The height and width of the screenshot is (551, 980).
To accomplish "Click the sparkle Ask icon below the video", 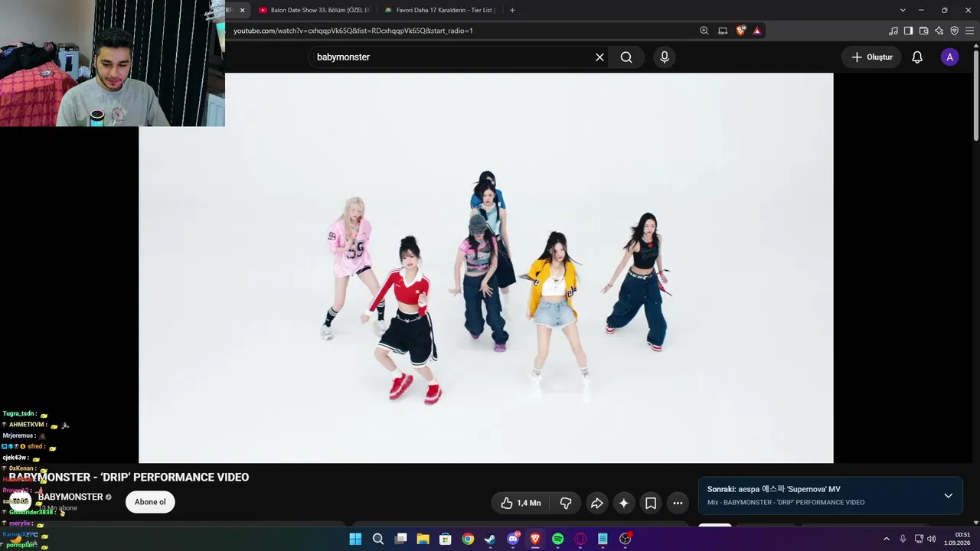I will click(624, 503).
